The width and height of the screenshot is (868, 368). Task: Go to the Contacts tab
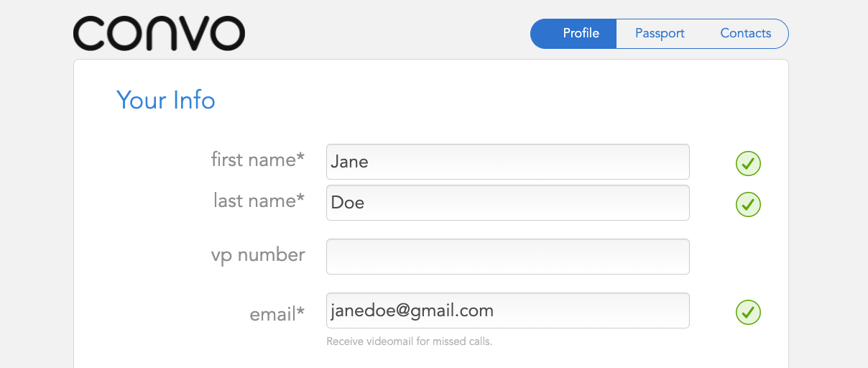pos(745,34)
